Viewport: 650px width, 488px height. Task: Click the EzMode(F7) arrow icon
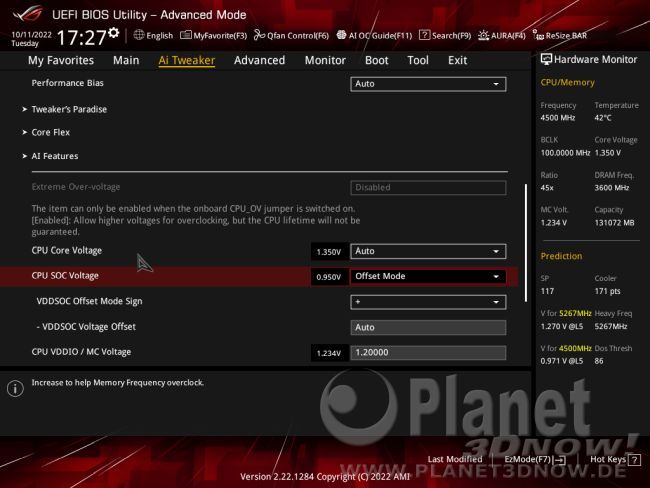tap(559, 459)
